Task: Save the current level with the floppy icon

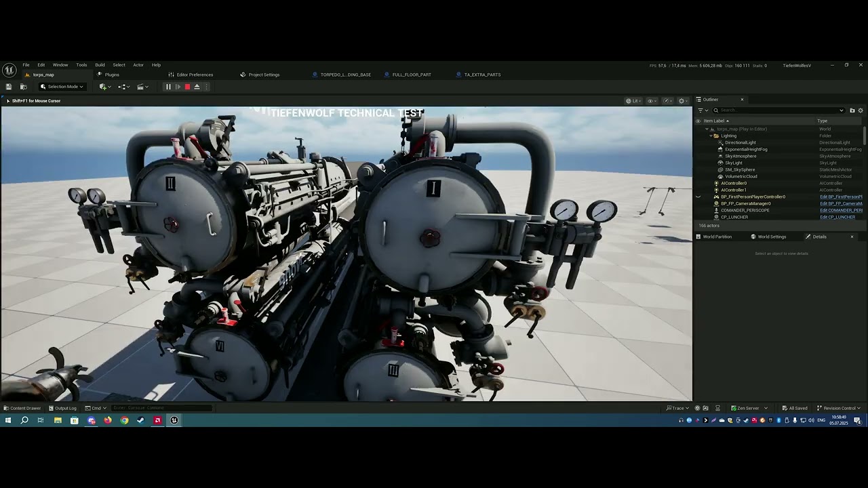Action: coord(9,87)
